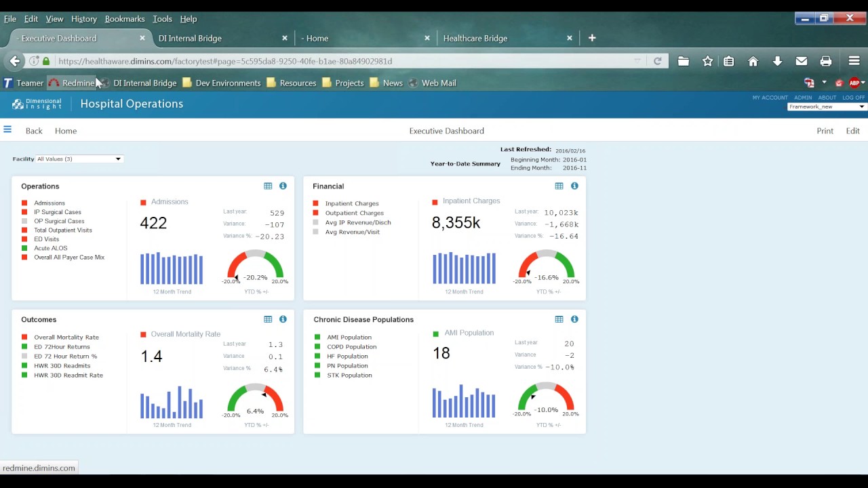Image resolution: width=868 pixels, height=488 pixels.
Task: Click the Admissions YTD gauge
Action: coord(256,266)
